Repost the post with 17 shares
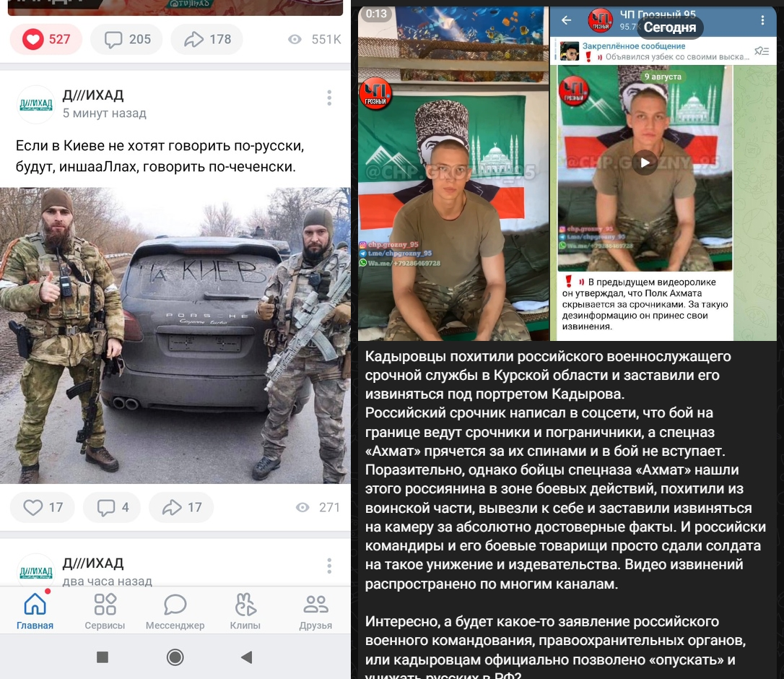784x679 pixels. pos(181,507)
